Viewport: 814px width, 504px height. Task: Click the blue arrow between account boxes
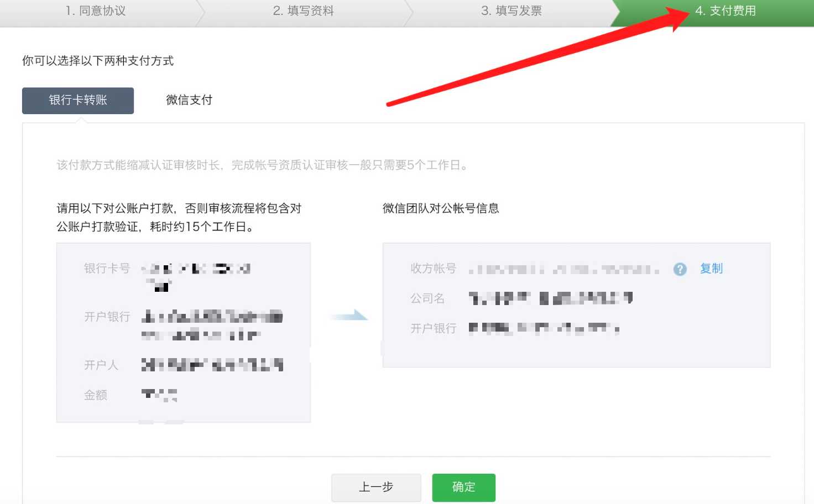pos(349,316)
